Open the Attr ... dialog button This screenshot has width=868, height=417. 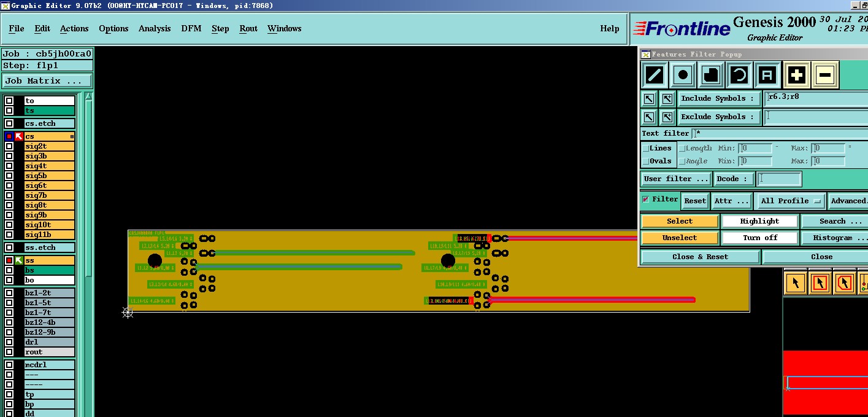coord(732,201)
